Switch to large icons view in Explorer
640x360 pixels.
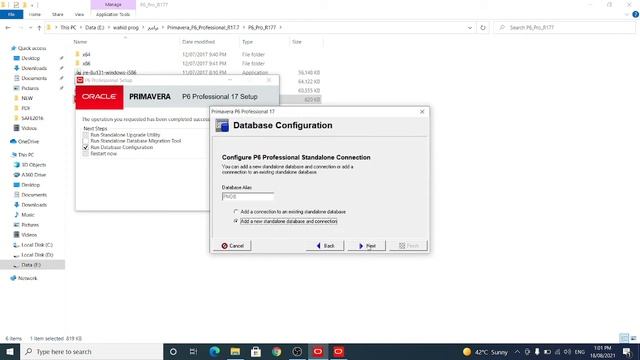(633, 338)
